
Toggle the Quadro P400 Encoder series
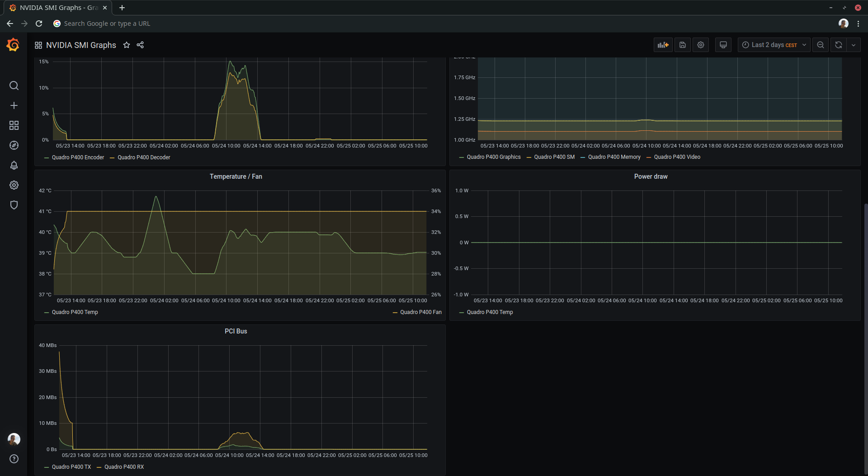coord(78,157)
